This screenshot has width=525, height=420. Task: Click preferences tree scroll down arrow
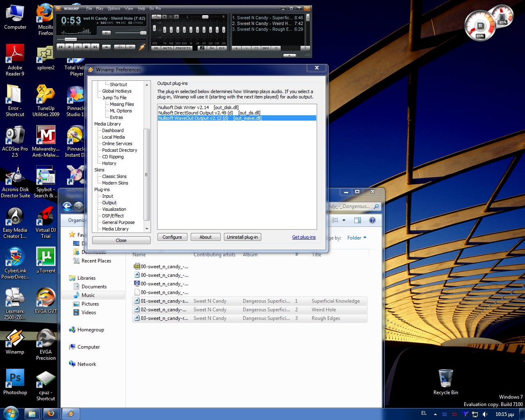[147, 229]
